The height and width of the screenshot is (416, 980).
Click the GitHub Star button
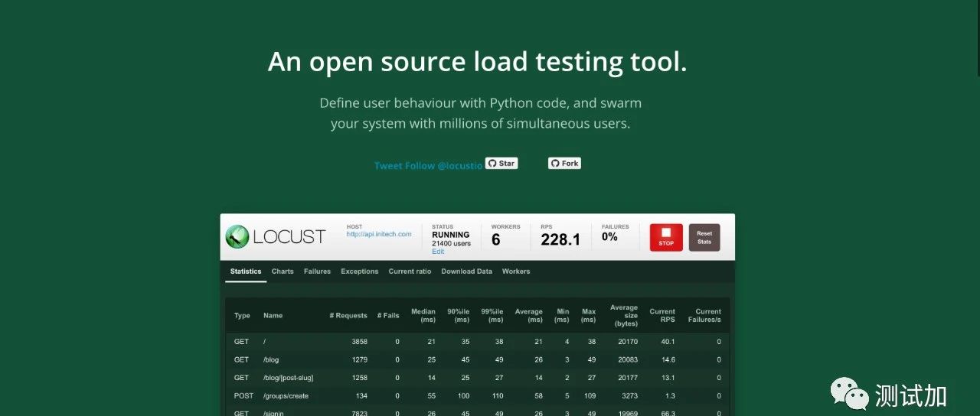click(501, 164)
